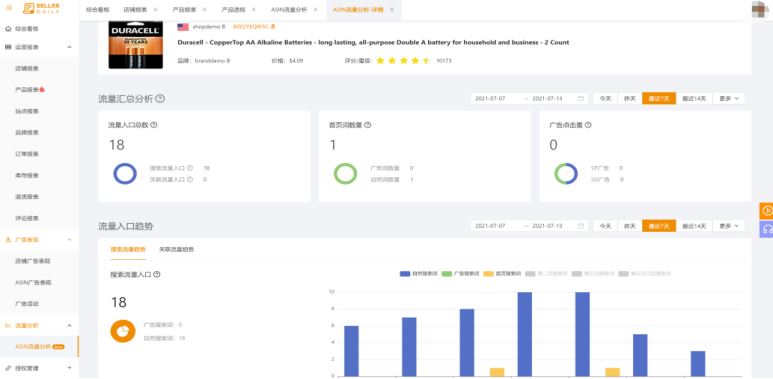
Task: Select 最近14天 in 流量入口趋势 range buttons
Action: (694, 226)
